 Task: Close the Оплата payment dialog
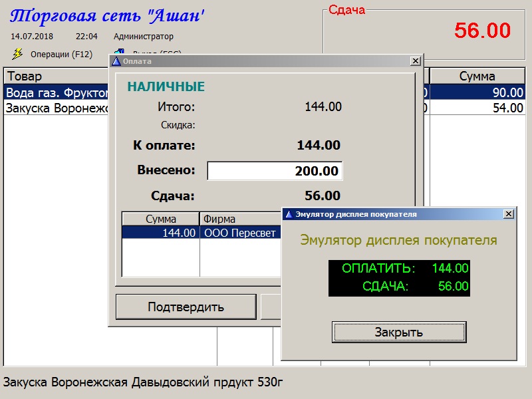tap(415, 61)
